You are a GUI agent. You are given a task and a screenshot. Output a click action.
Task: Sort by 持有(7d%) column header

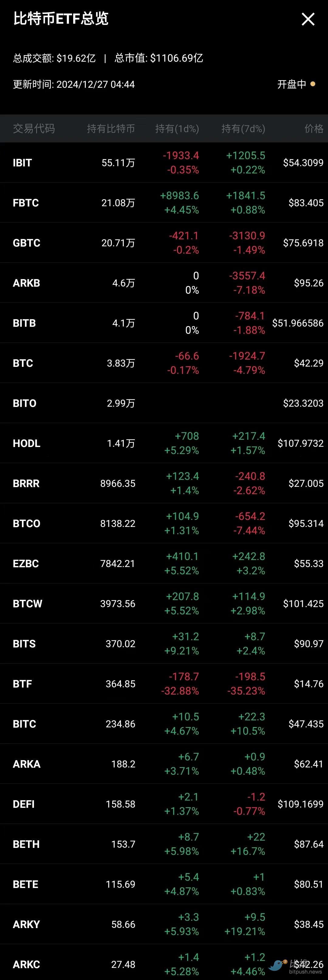[243, 128]
